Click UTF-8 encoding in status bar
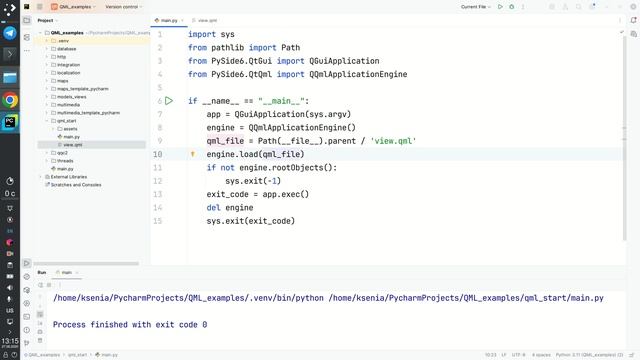The width and height of the screenshot is (640, 360). (x=518, y=355)
